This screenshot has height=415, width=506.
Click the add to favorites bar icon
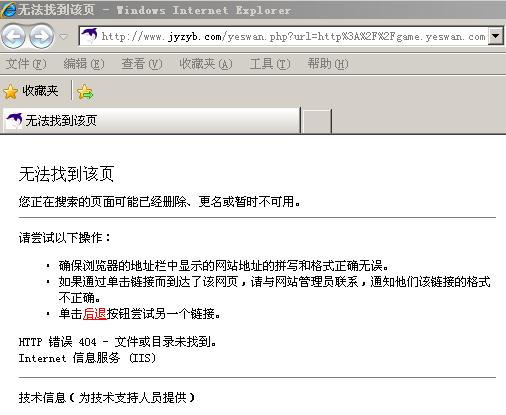(85, 92)
